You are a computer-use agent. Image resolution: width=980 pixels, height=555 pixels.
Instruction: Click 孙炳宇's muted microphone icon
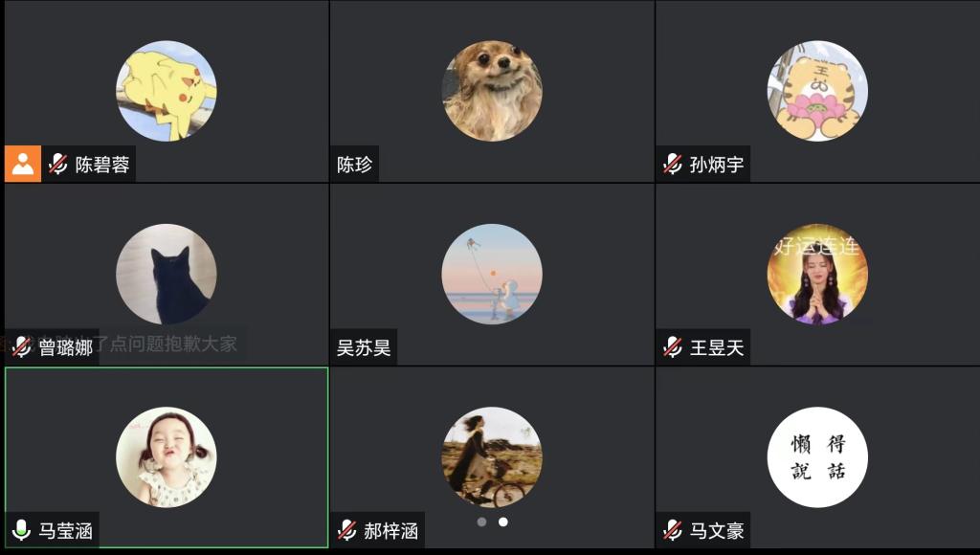click(673, 164)
